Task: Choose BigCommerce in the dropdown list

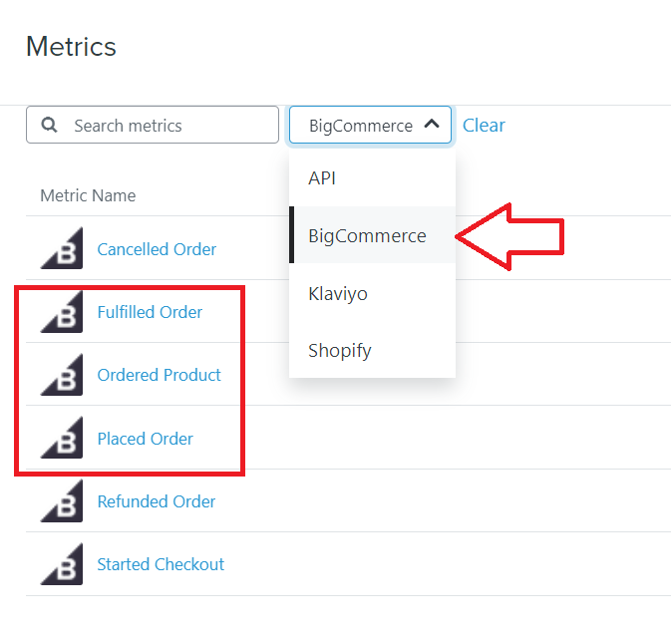Action: click(x=372, y=235)
